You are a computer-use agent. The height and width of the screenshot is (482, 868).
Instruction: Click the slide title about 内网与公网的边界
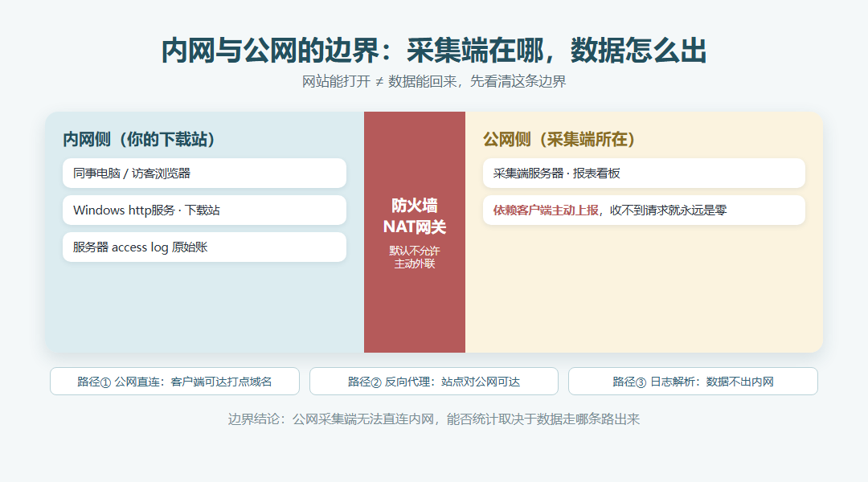point(433,51)
